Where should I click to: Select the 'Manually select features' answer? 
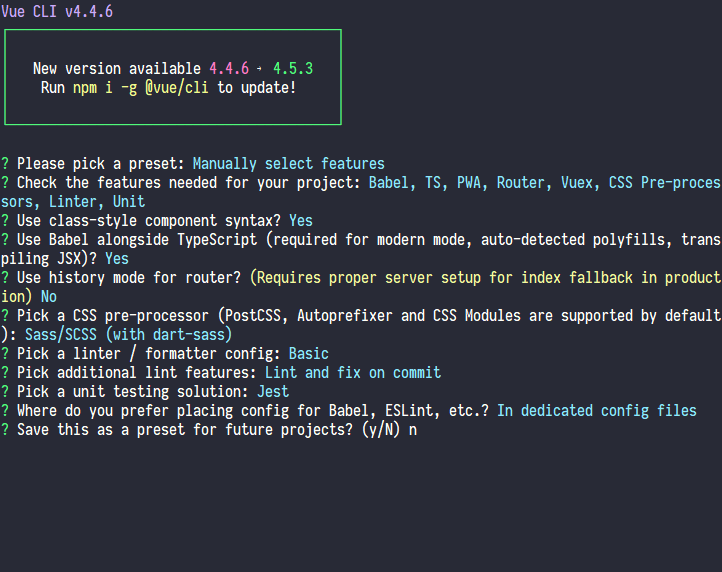[x=288, y=163]
